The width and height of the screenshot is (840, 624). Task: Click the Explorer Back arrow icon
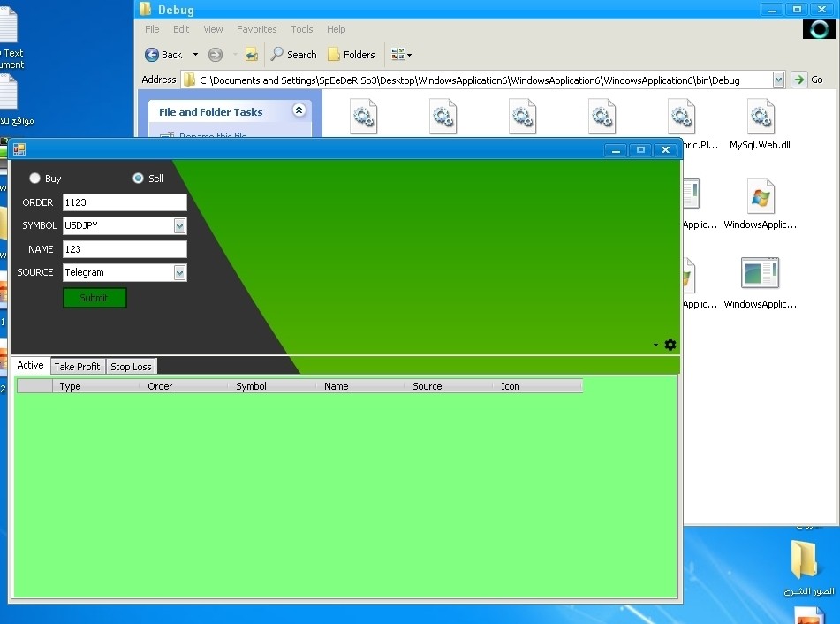point(152,55)
